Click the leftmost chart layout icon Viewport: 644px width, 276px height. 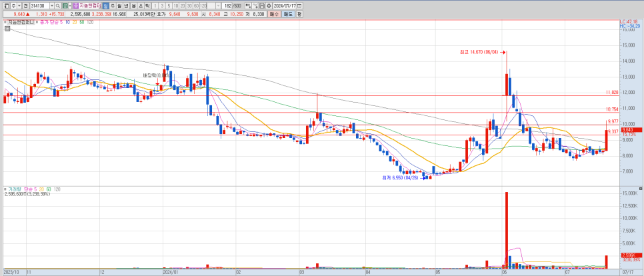tap(6, 6)
